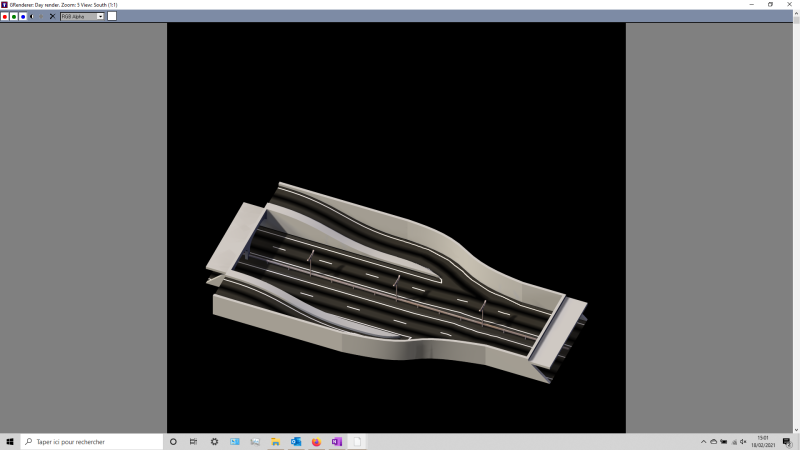
Task: Open File Explorer from taskbar
Action: click(x=276, y=442)
